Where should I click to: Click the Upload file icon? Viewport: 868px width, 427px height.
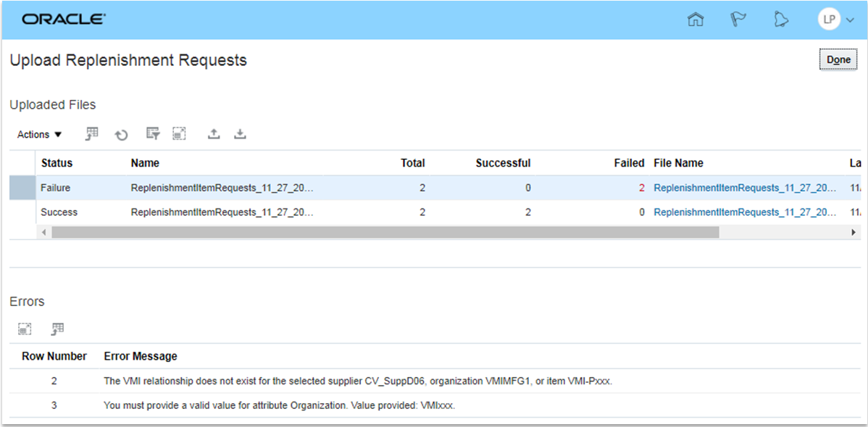214,133
